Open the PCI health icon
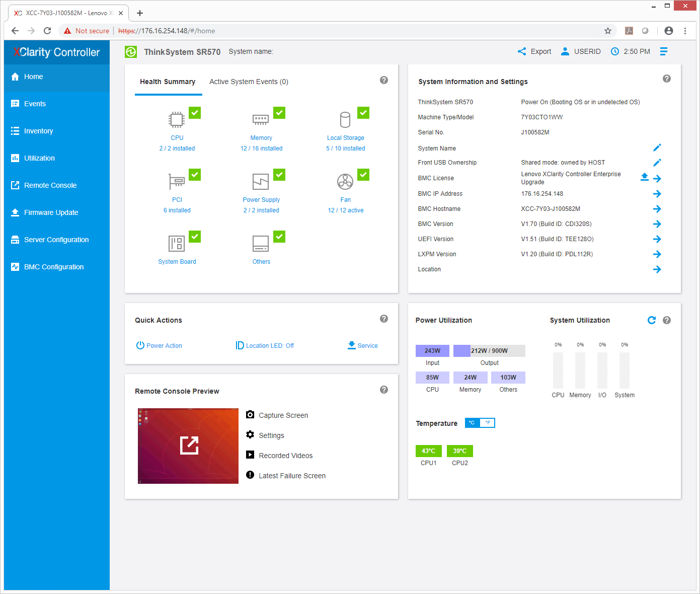 (177, 181)
